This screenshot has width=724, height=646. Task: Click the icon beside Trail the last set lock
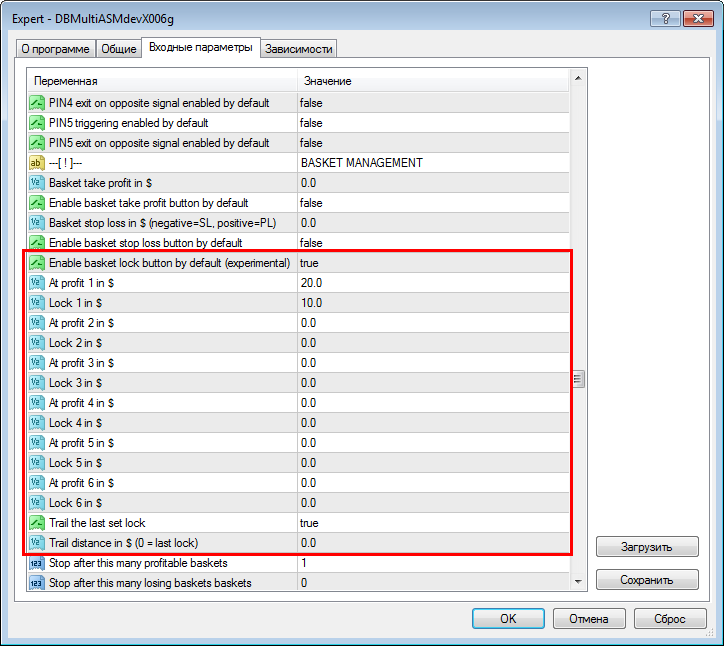coord(37,523)
